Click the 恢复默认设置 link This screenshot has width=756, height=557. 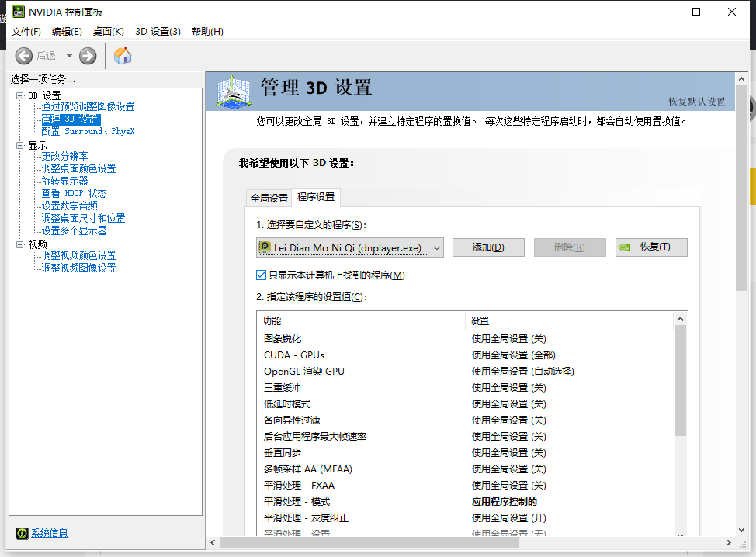696,102
